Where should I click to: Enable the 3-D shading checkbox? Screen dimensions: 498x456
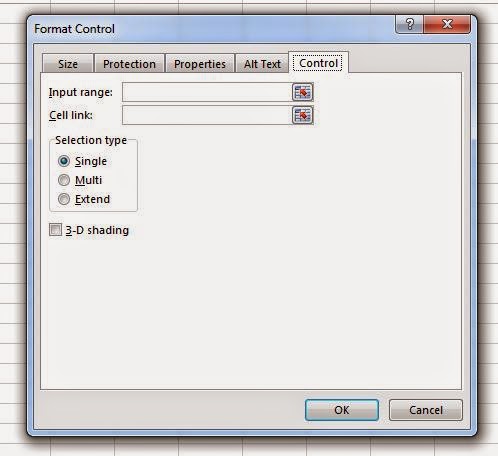click(55, 230)
